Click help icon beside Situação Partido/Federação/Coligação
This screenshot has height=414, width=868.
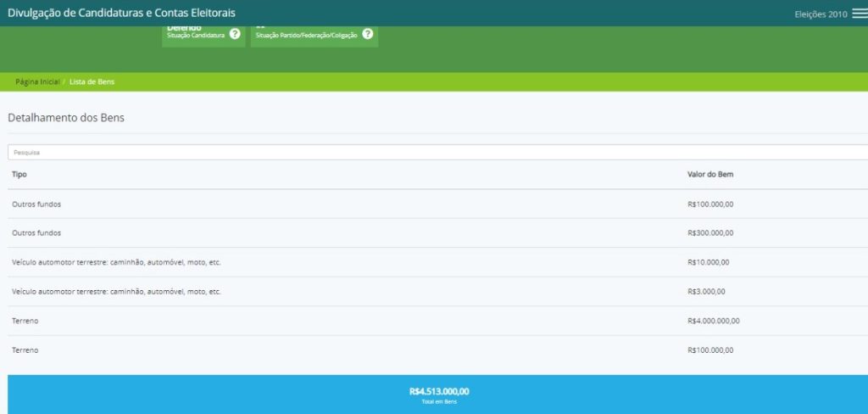point(367,34)
